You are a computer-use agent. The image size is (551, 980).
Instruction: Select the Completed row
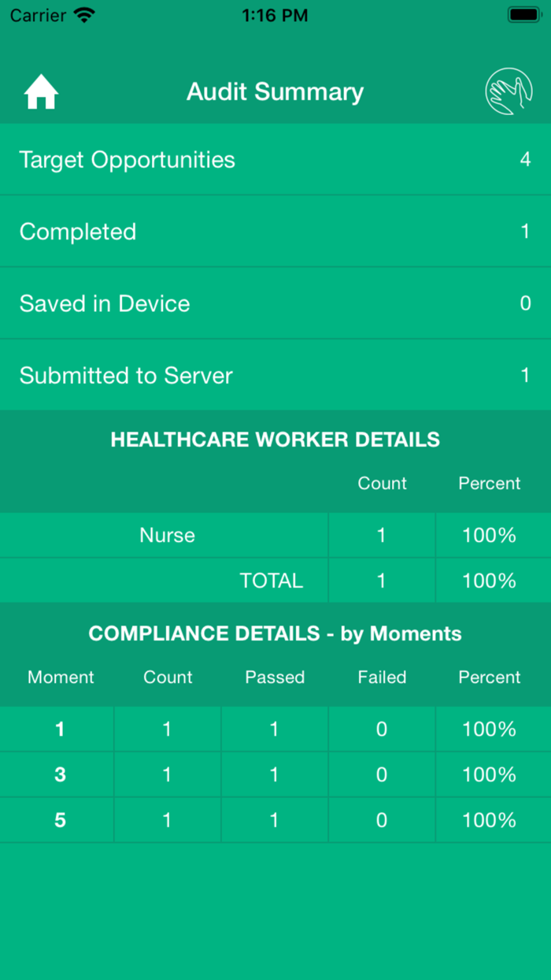pyautogui.click(x=275, y=232)
